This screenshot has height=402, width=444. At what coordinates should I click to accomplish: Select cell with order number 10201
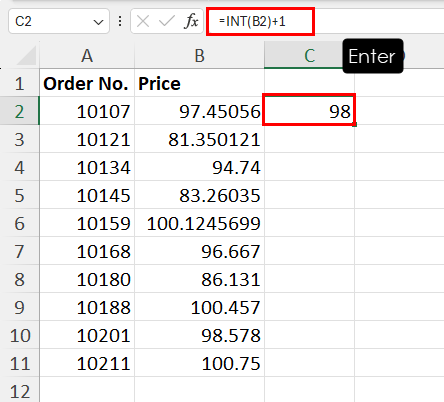87,335
